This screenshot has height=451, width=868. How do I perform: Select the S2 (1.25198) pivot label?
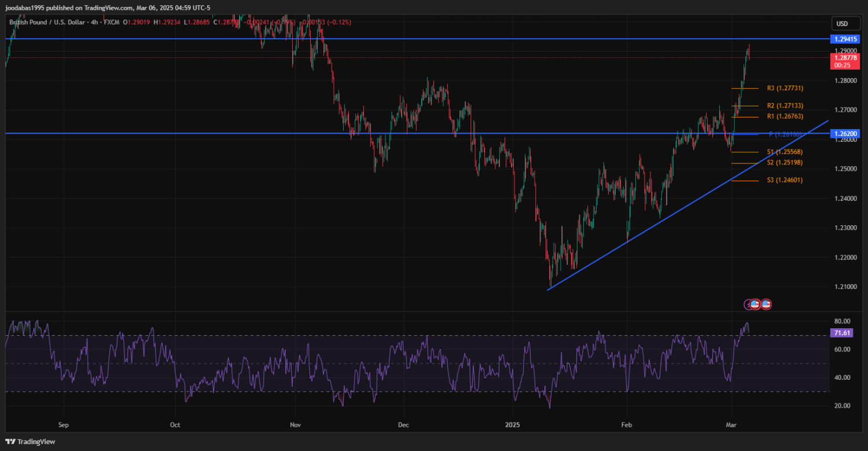click(x=785, y=163)
